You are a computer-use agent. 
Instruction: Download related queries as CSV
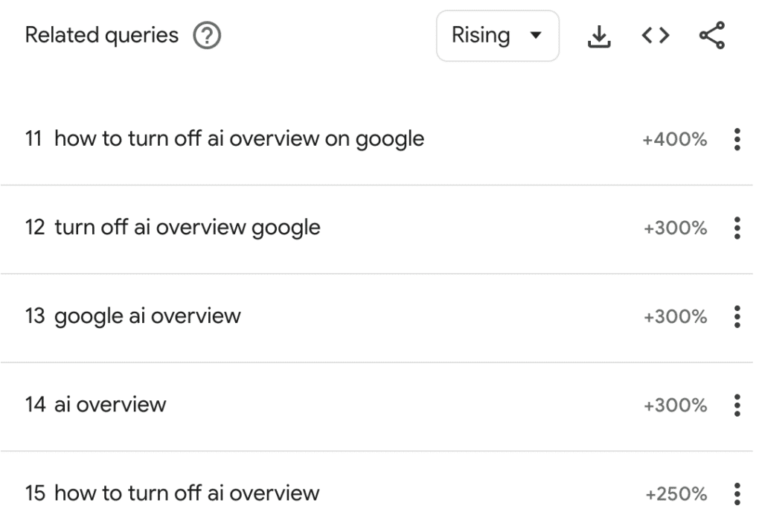(x=599, y=36)
